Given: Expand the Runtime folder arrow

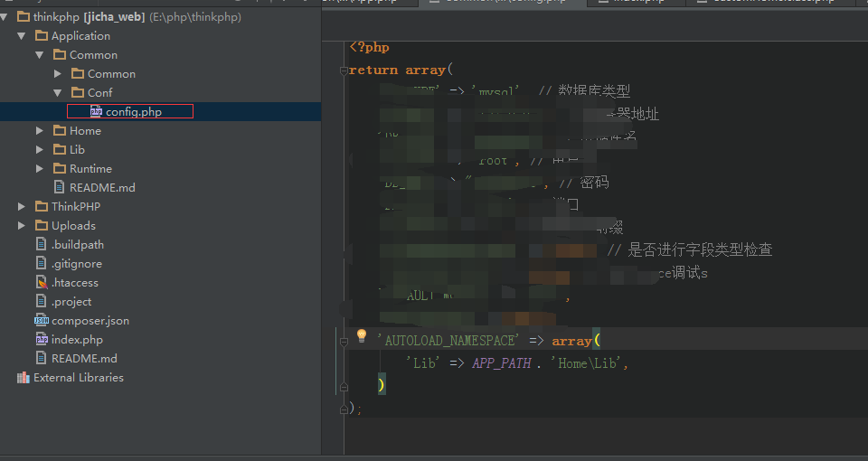Looking at the screenshot, I should tap(39, 168).
